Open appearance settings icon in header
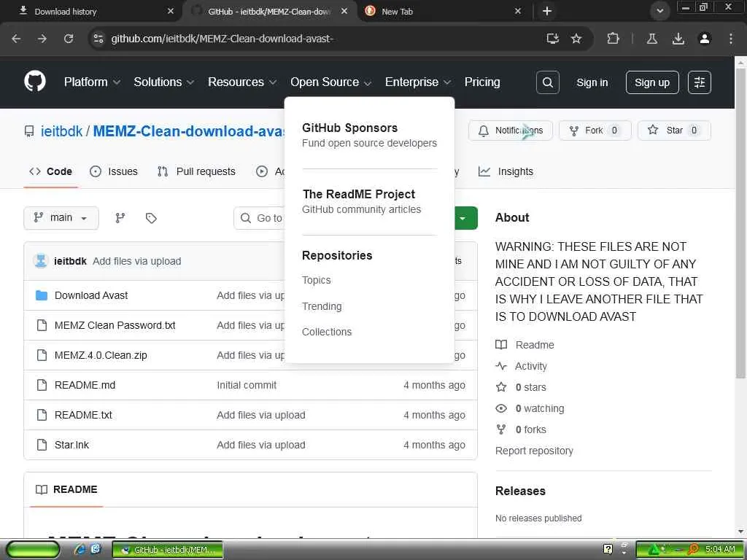The height and width of the screenshot is (560, 747). tap(700, 82)
